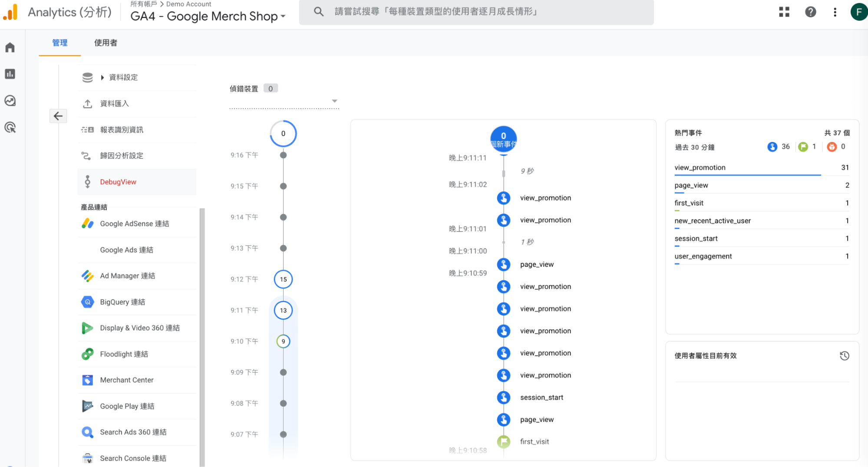The width and height of the screenshot is (868, 467).
Task: Click the blue 0 new events bubble
Action: coord(503,139)
